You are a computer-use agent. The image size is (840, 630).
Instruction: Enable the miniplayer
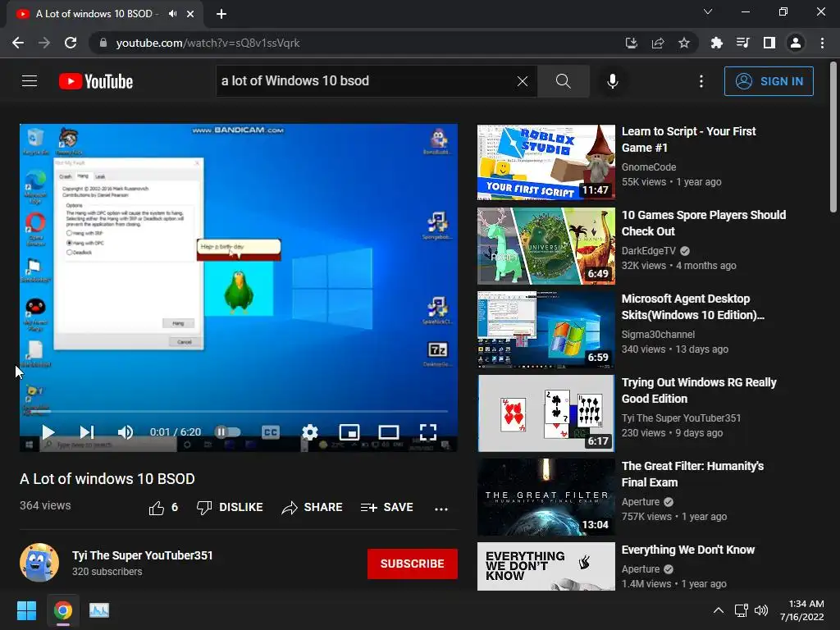point(349,431)
